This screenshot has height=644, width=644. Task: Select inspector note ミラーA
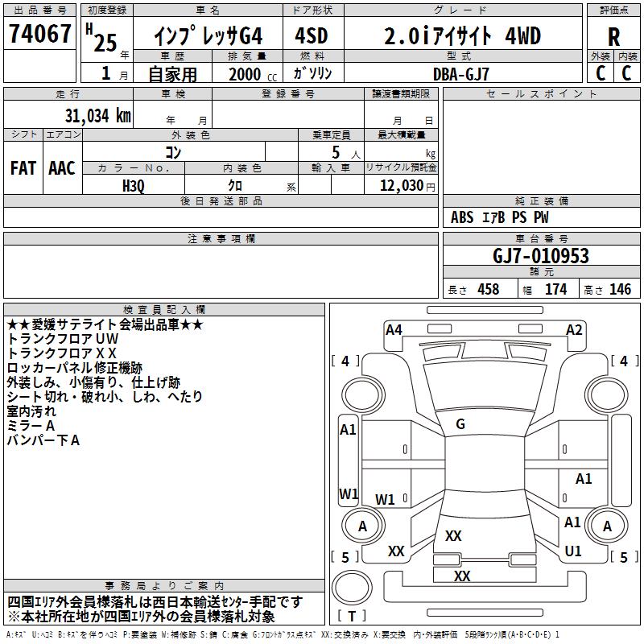pyautogui.click(x=31, y=426)
